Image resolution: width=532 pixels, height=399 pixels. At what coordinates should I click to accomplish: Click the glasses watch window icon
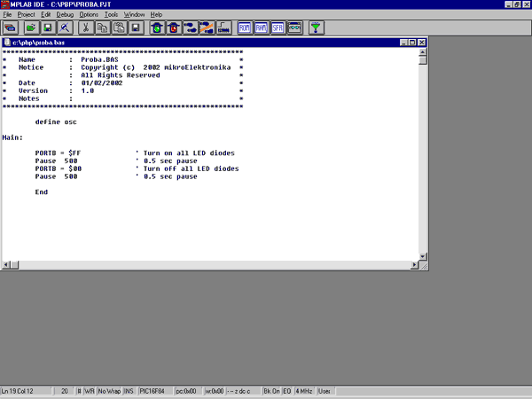pos(294,27)
